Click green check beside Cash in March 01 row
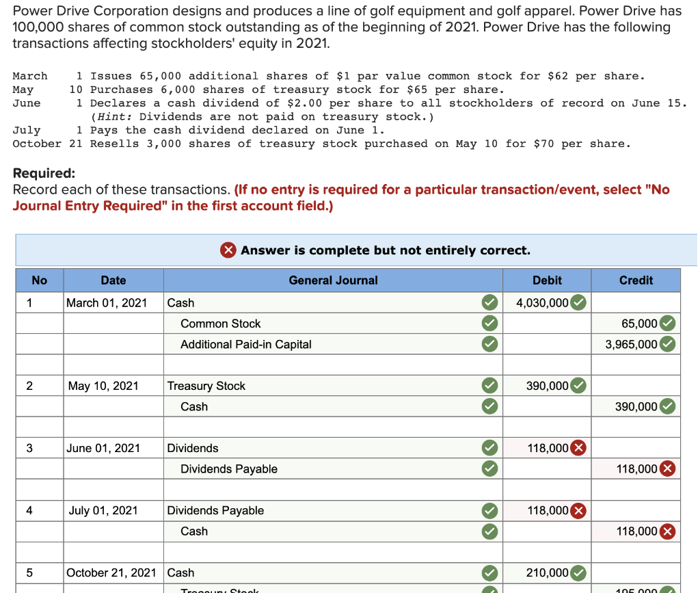The image size is (700, 593). 489,302
